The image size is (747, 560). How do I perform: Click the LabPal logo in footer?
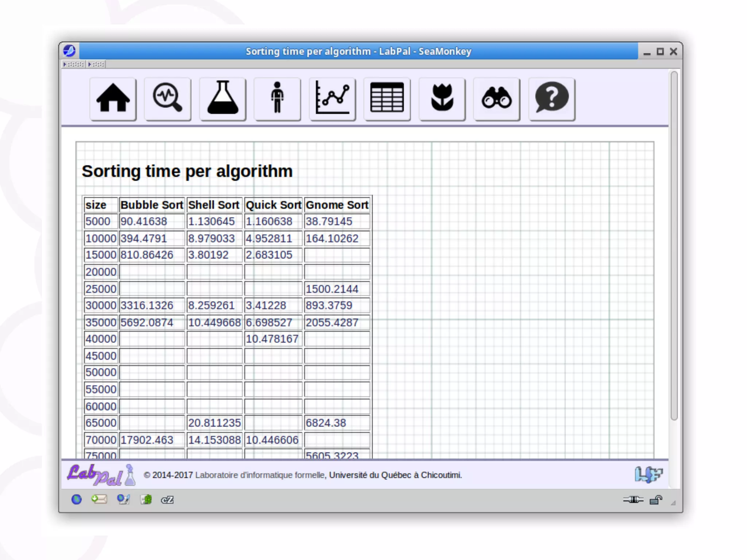click(101, 475)
